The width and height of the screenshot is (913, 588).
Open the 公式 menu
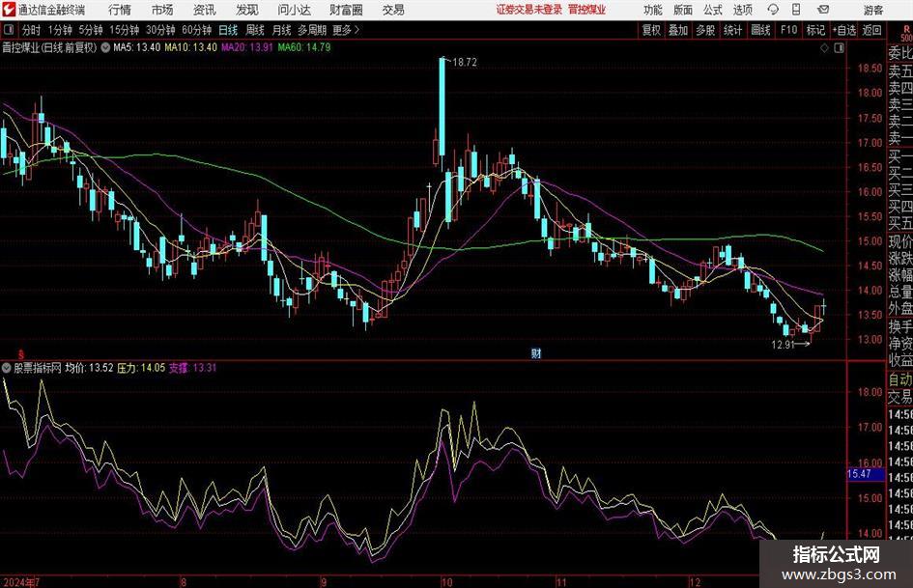tap(713, 10)
